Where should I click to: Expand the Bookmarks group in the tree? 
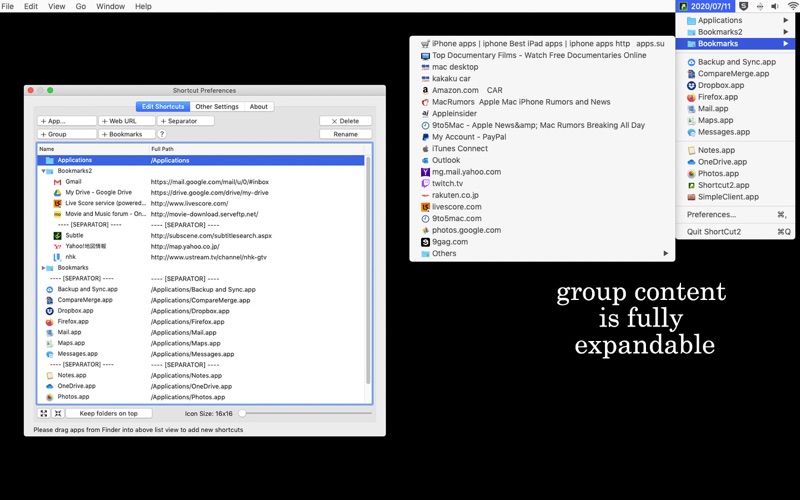43,268
